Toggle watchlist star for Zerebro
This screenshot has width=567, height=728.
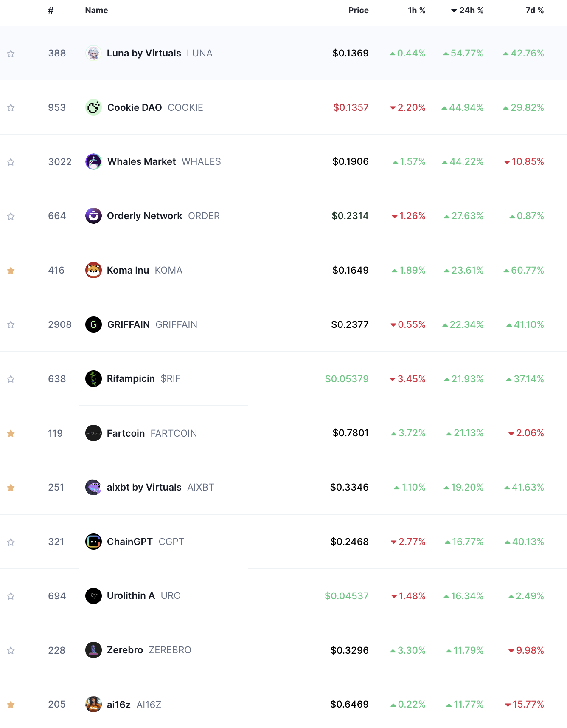click(11, 650)
